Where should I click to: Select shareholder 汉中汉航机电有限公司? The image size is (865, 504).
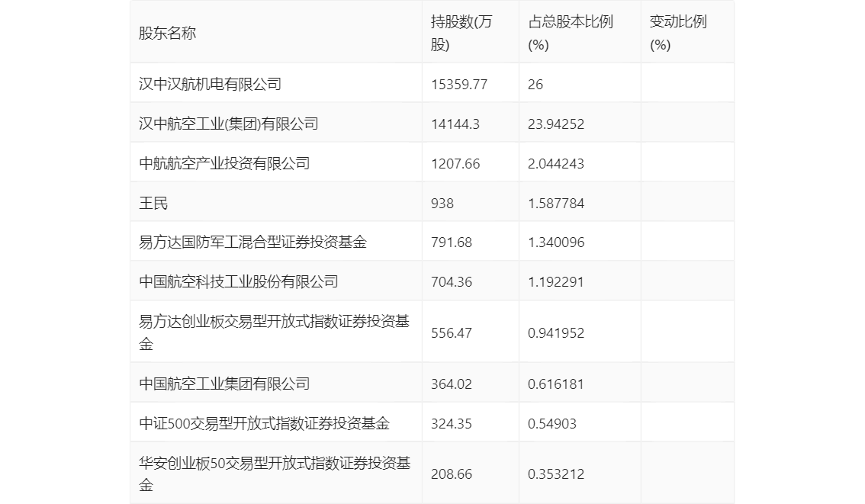coord(211,84)
